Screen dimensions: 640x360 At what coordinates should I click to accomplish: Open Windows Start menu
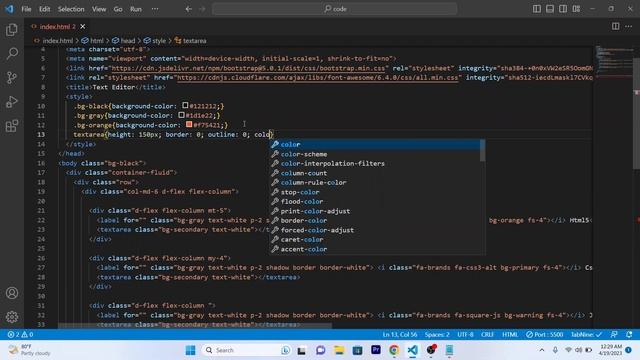pos(190,350)
